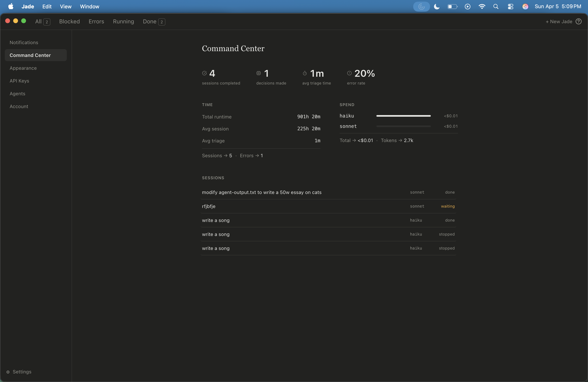Open the View menu
Viewport: 588px width, 382px height.
tap(65, 7)
